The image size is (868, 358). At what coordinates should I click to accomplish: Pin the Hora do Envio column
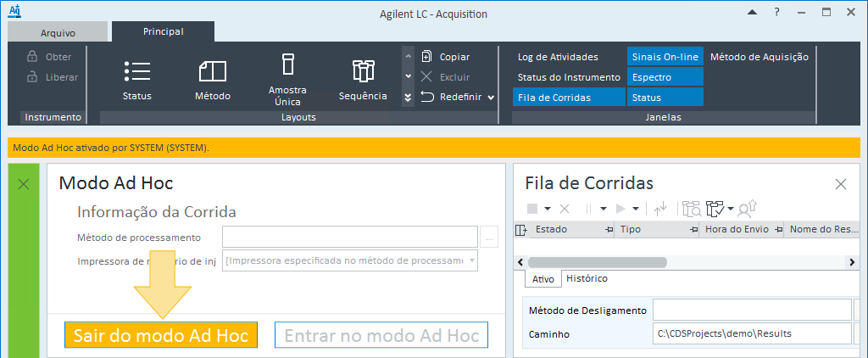pyautogui.click(x=778, y=229)
